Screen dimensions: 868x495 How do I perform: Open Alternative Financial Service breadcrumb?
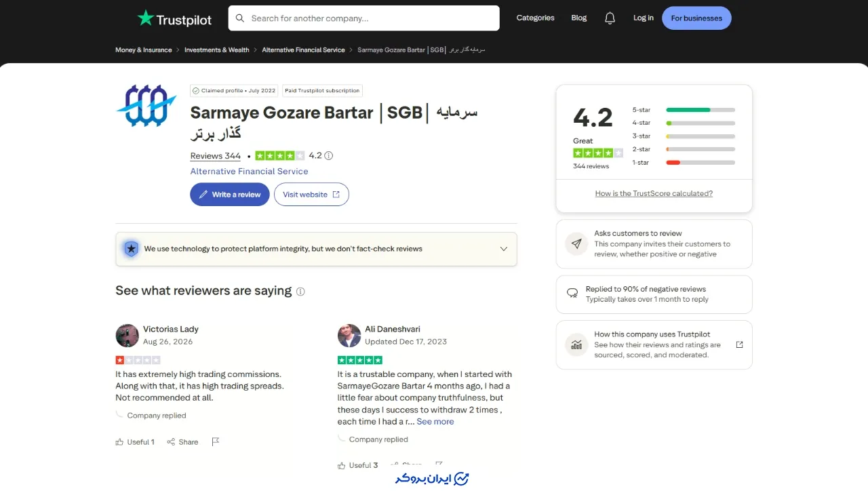303,50
